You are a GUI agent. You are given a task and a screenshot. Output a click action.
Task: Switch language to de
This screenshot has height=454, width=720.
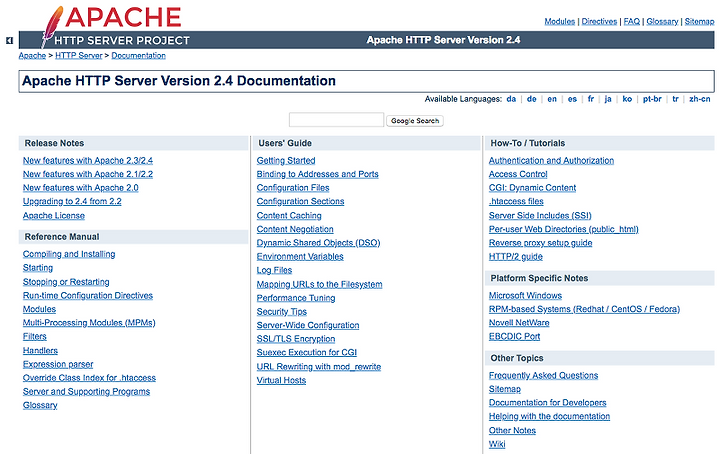(x=531, y=99)
